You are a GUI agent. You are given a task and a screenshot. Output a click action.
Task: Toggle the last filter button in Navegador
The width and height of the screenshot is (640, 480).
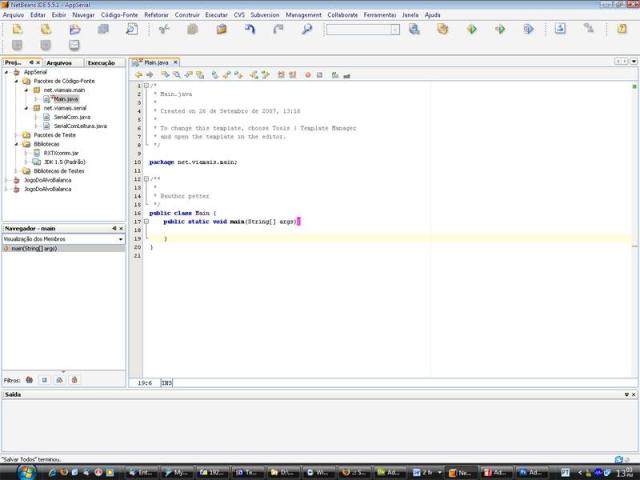pos(74,380)
